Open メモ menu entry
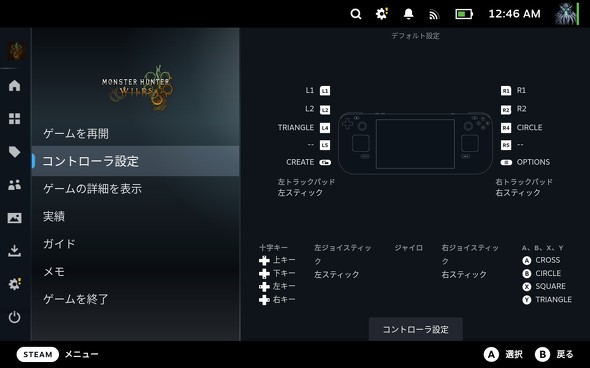This screenshot has height=368, width=590. coord(135,271)
